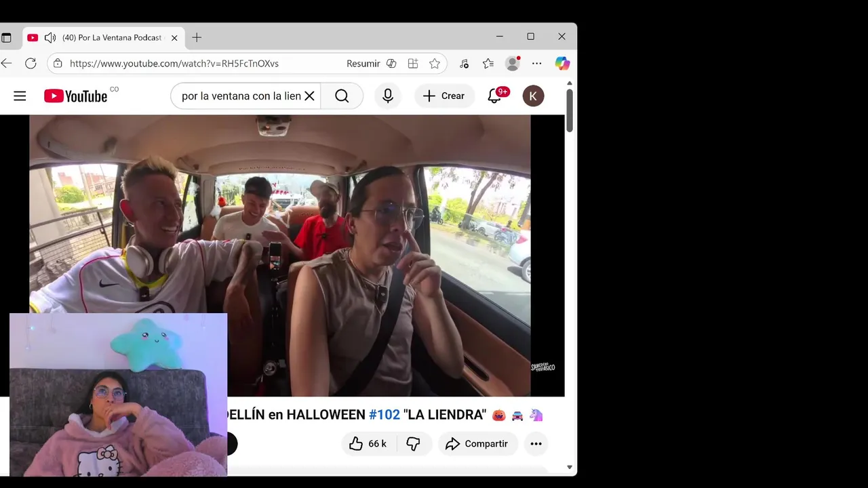Click the page vertical scrollbar thumb
868x488 pixels.
570,110
